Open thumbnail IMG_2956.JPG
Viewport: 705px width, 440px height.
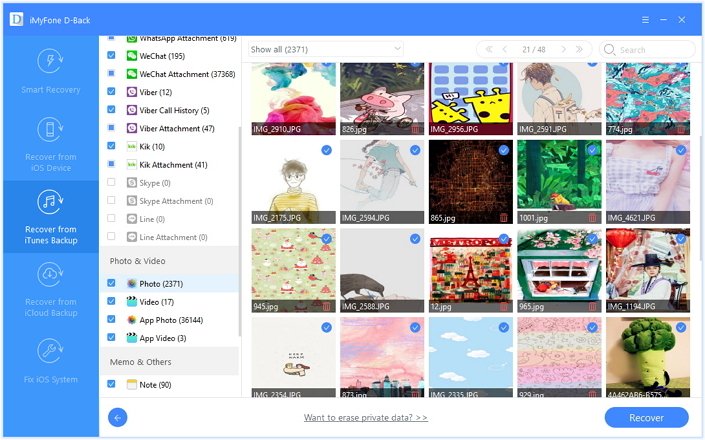pyautogui.click(x=471, y=98)
